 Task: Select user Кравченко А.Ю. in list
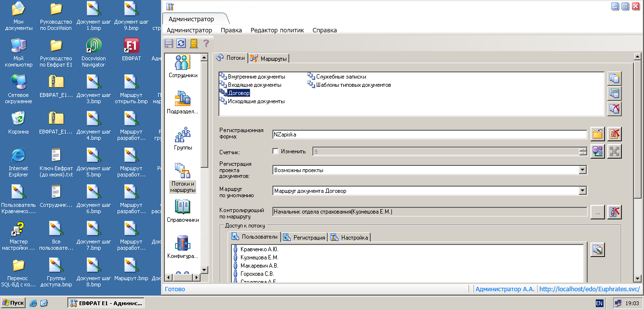(x=255, y=249)
